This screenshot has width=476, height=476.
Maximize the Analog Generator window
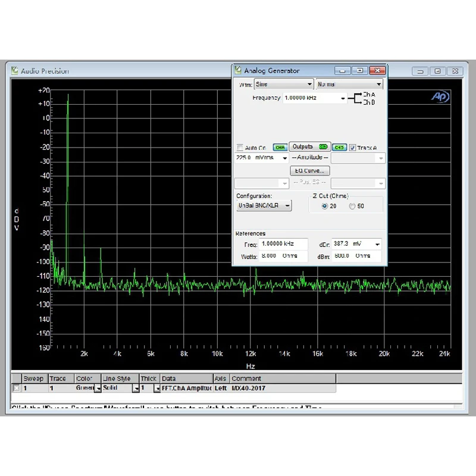tap(360, 70)
